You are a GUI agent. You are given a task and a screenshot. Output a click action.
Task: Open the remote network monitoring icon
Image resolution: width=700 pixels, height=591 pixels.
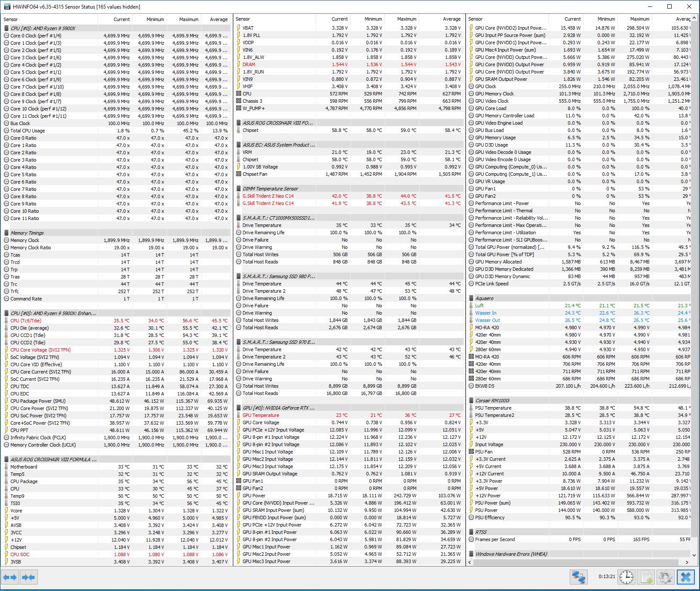click(x=579, y=577)
